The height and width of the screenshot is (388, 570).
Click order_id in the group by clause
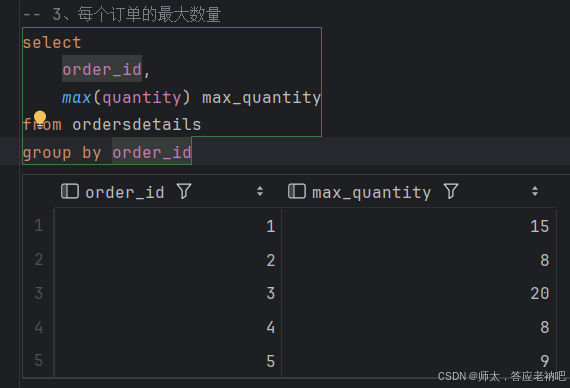pos(152,152)
